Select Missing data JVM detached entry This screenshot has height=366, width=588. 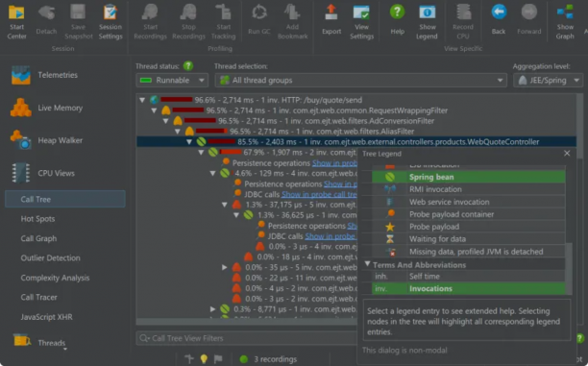pyautogui.click(x=468, y=252)
